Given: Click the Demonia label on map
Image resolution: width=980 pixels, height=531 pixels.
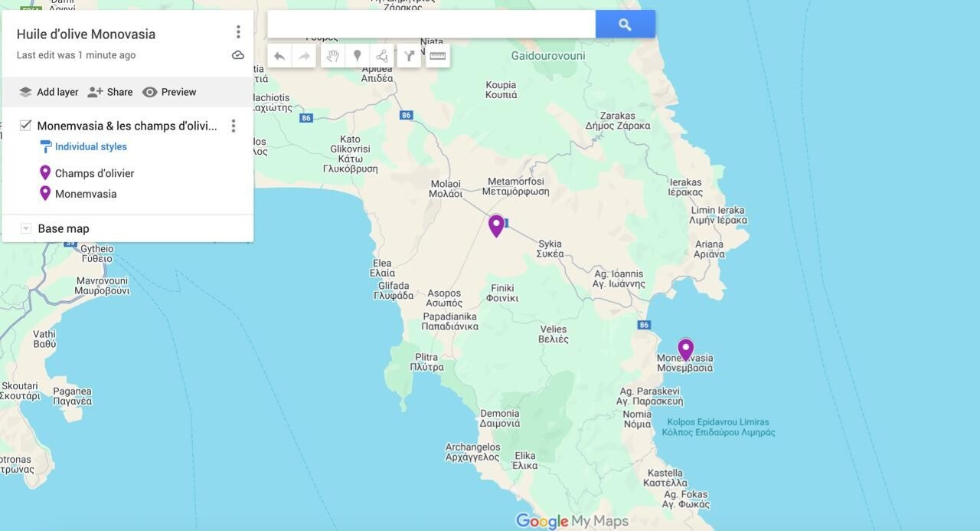Looking at the screenshot, I should [x=499, y=418].
